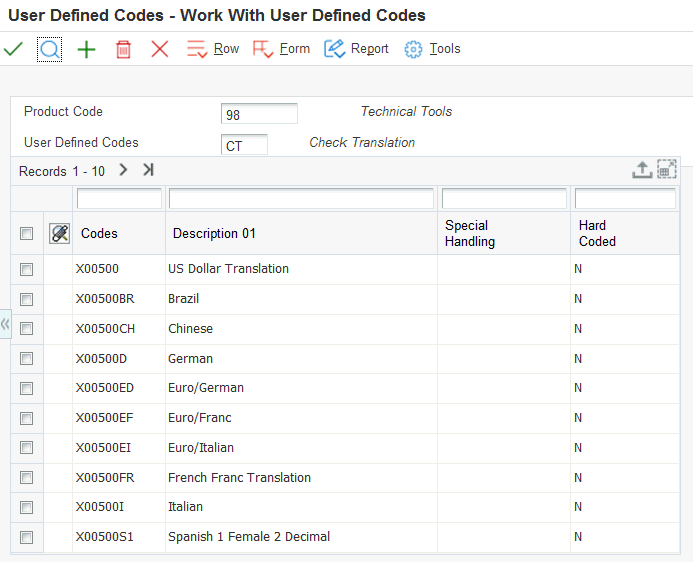The width and height of the screenshot is (693, 562).
Task: Check the box for row X00500BR
Action: [x=27, y=299]
